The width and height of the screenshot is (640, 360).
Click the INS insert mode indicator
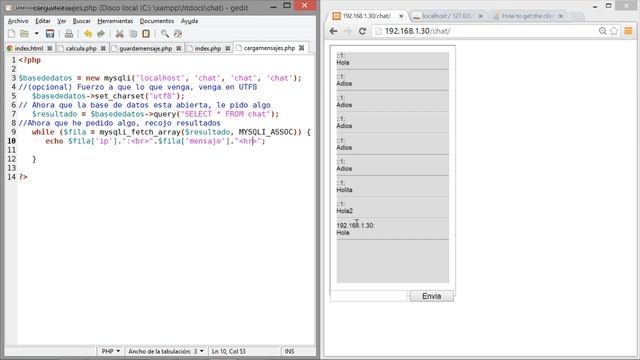tap(289, 351)
